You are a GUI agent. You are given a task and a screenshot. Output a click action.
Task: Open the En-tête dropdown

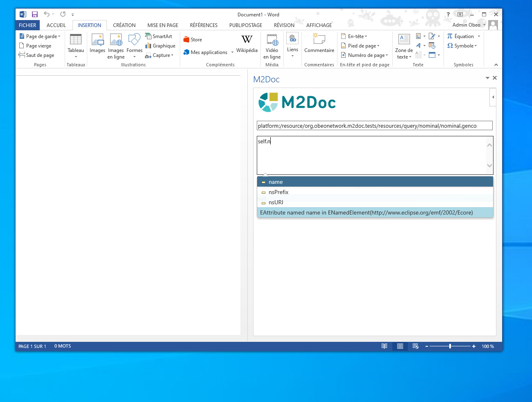point(354,36)
